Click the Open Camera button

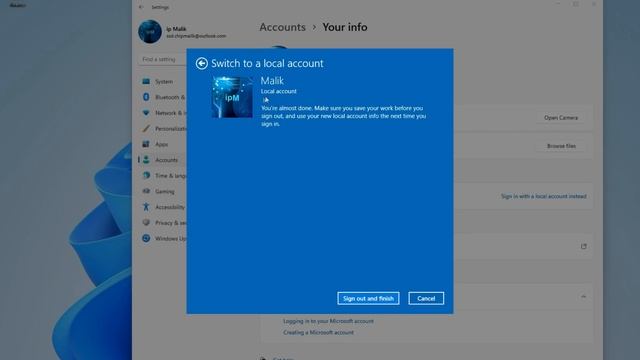(x=561, y=118)
